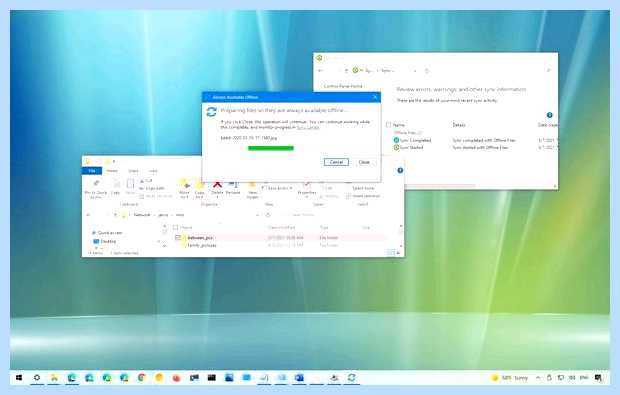Click the Sync Center address bar icon
The image size is (620, 395).
tap(355, 70)
